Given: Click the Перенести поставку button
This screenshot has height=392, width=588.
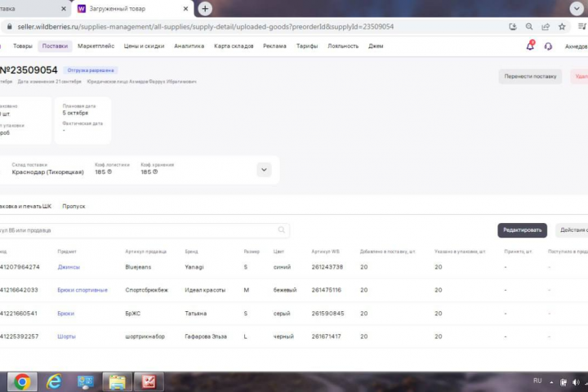Looking at the screenshot, I should pos(530,77).
